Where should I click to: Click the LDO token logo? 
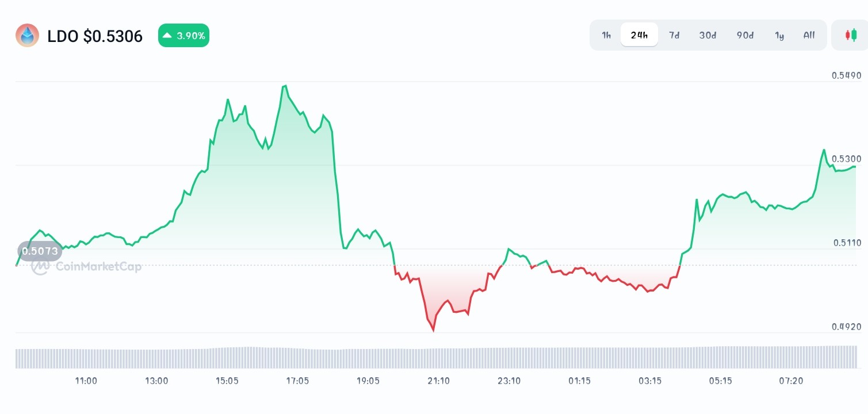tap(27, 35)
